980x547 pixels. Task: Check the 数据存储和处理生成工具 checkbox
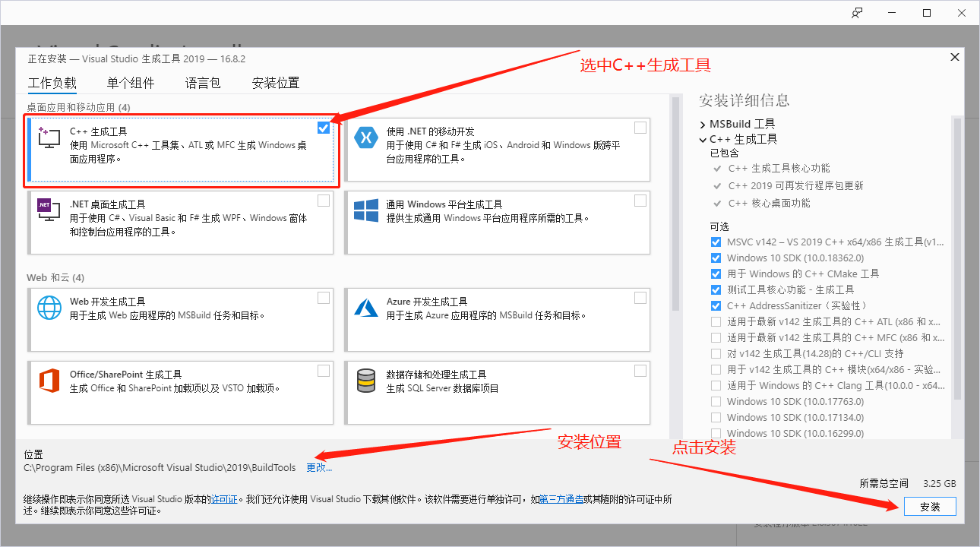click(640, 371)
